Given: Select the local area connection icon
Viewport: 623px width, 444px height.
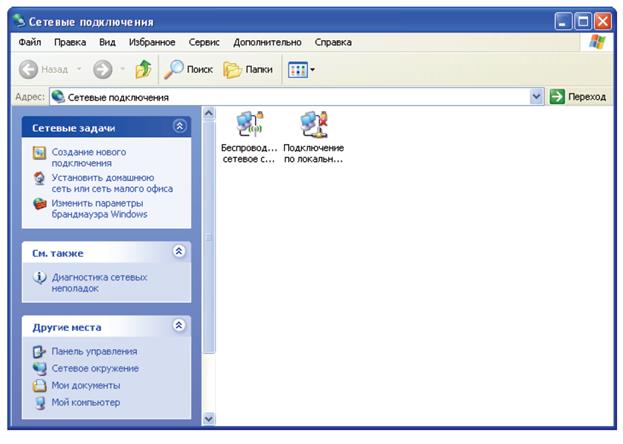Looking at the screenshot, I should coord(313,125).
